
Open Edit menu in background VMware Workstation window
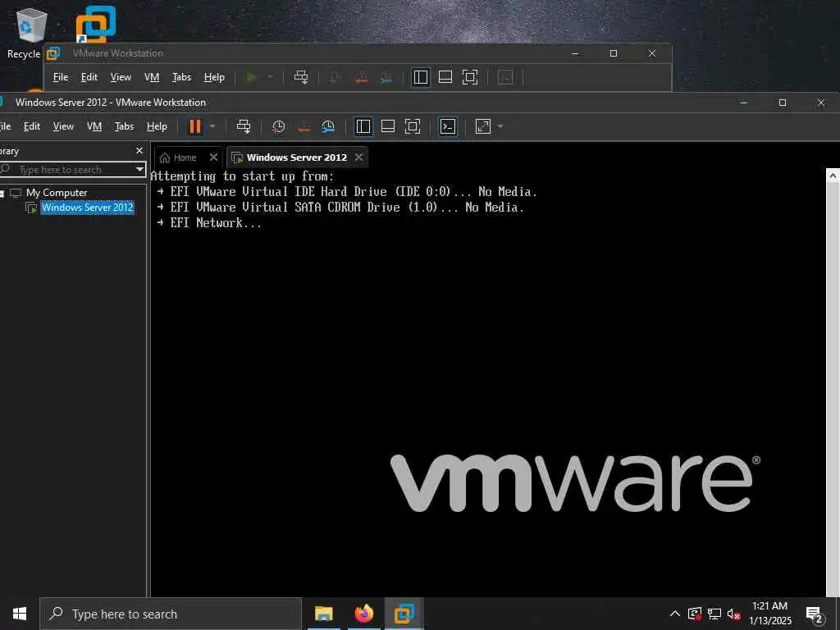click(89, 77)
